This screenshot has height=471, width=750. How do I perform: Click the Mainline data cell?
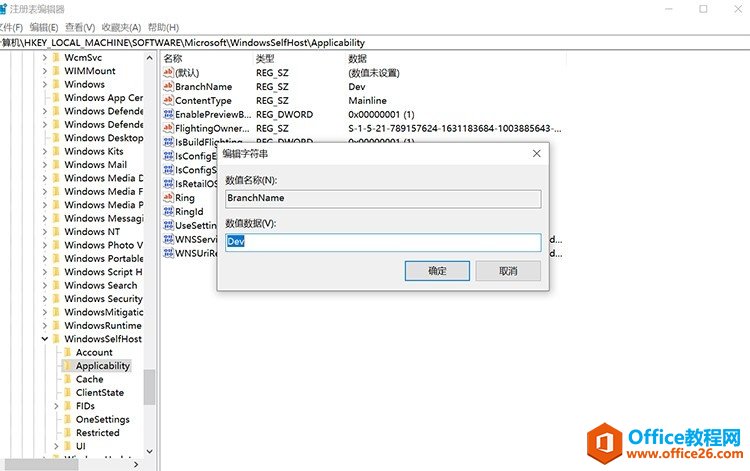click(367, 100)
